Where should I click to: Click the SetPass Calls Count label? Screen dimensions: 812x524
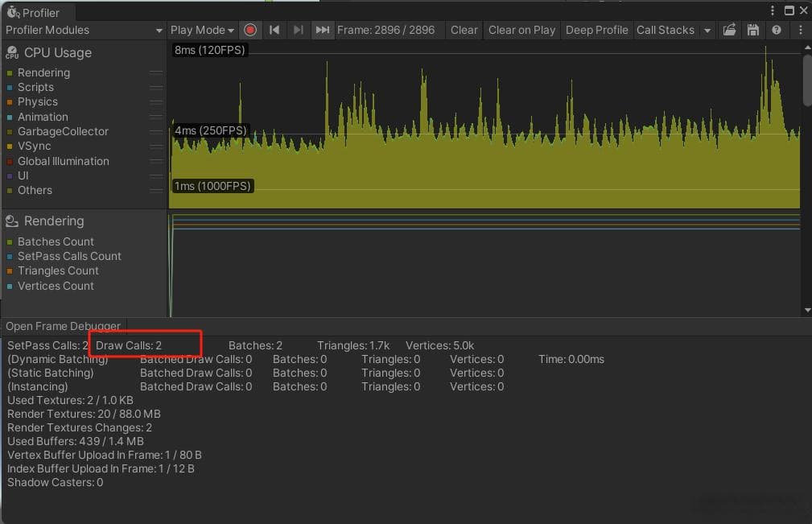[x=69, y=256]
